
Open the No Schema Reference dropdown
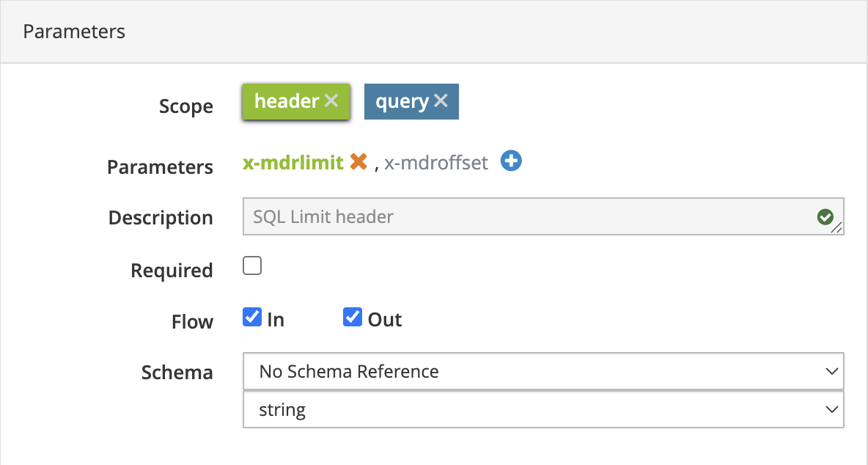[542, 372]
